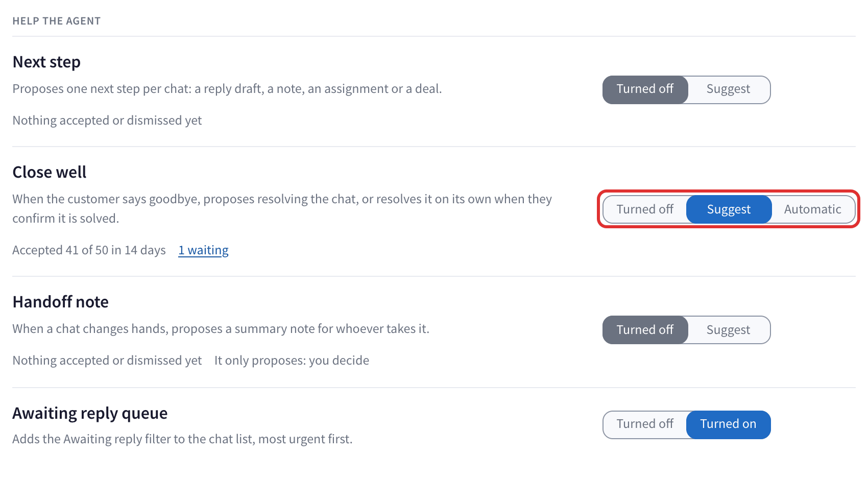Set Next step to Suggest

729,89
